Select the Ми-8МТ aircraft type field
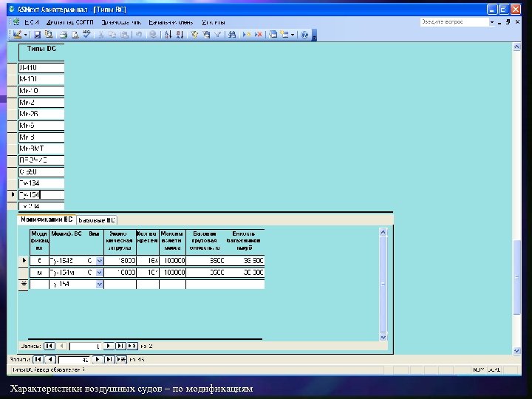Image resolution: width=532 pixels, height=399 pixels. pyautogui.click(x=41, y=149)
